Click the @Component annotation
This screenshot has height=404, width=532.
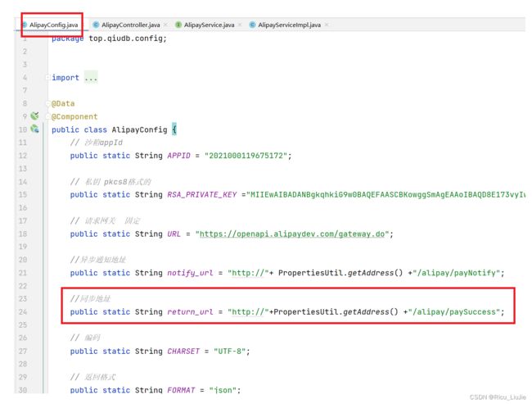74,116
